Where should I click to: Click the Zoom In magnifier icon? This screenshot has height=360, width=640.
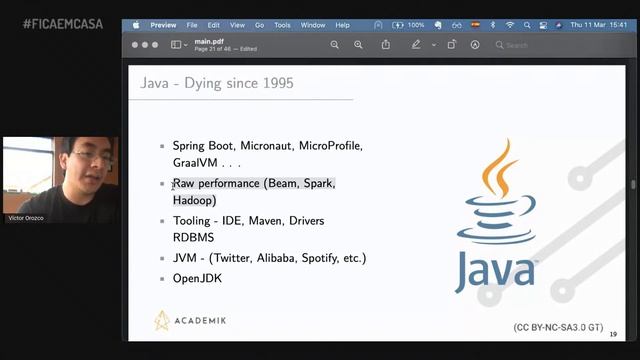(x=358, y=45)
